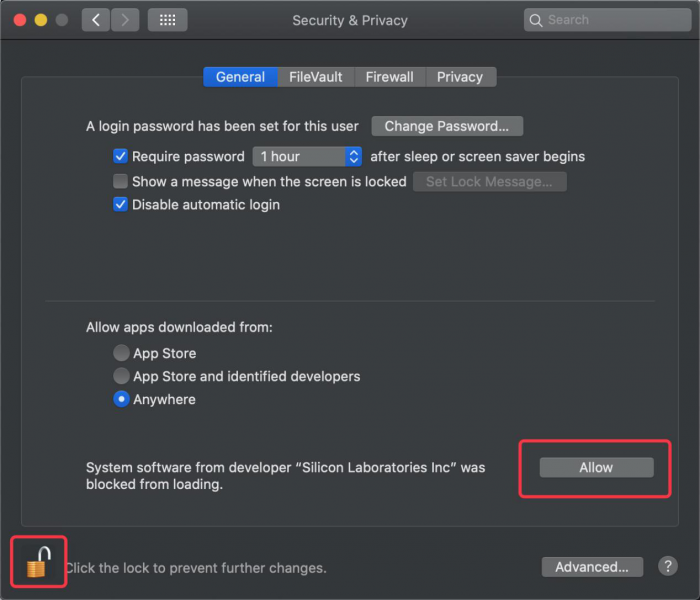Switch to the Privacy tab

coord(460,77)
